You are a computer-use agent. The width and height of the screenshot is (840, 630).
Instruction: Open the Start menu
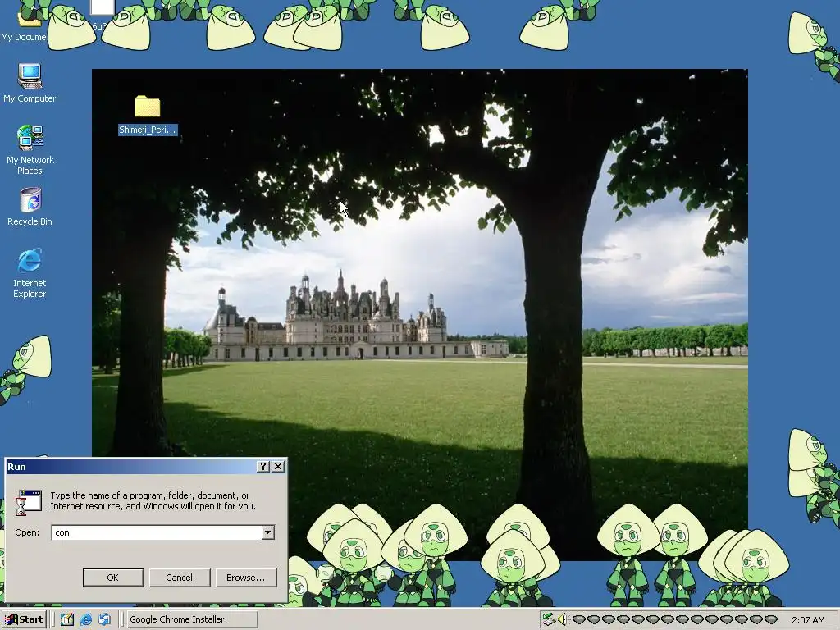click(24, 619)
